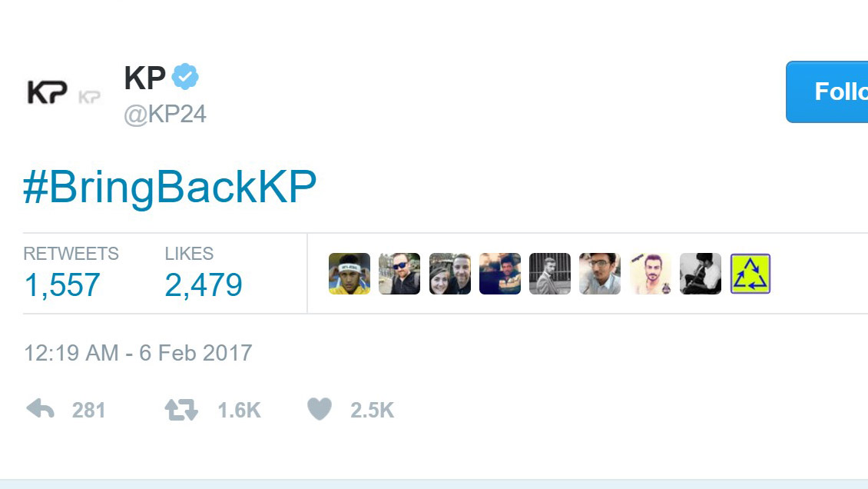
Task: Click the Follow button
Action: [x=827, y=92]
